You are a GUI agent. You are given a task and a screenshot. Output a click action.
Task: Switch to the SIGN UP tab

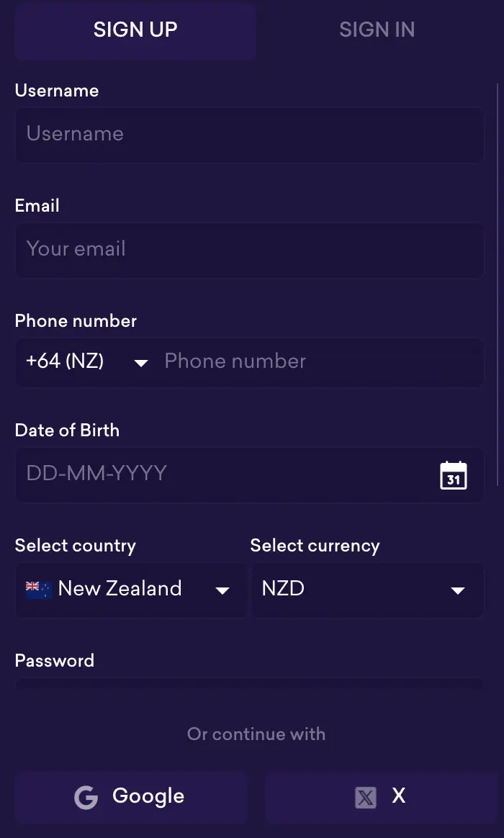click(x=135, y=30)
